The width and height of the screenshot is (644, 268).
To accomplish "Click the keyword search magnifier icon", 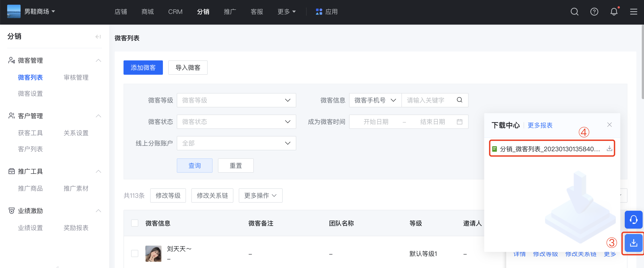I will click(x=459, y=100).
